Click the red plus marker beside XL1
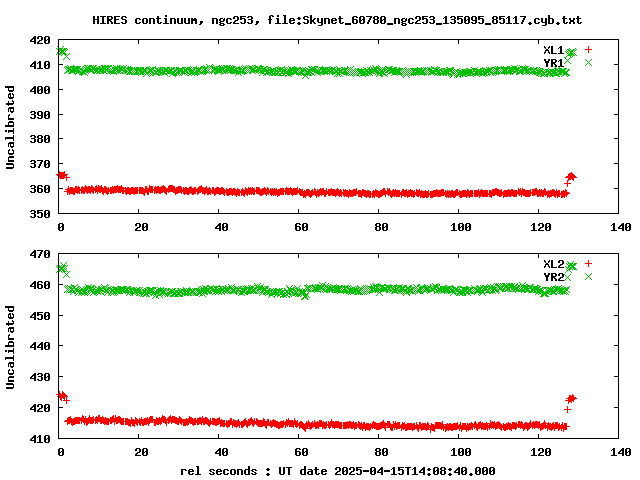This screenshot has width=640, height=480. pos(588,49)
